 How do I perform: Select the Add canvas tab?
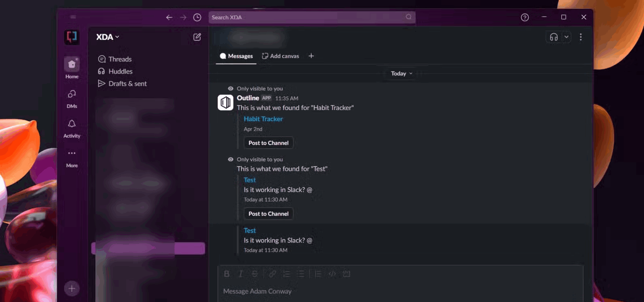[x=280, y=56]
